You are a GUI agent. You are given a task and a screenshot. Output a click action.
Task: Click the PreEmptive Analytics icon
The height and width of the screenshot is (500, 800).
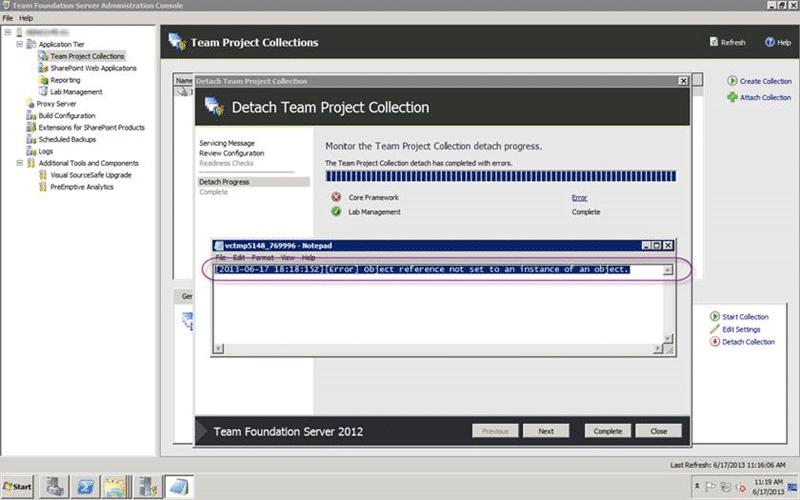43,187
